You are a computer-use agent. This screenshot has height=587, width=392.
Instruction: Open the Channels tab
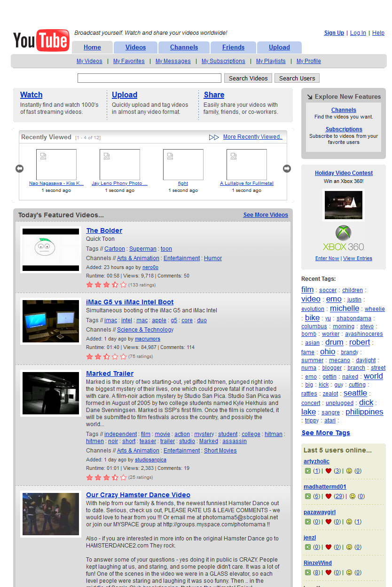pyautogui.click(x=184, y=47)
